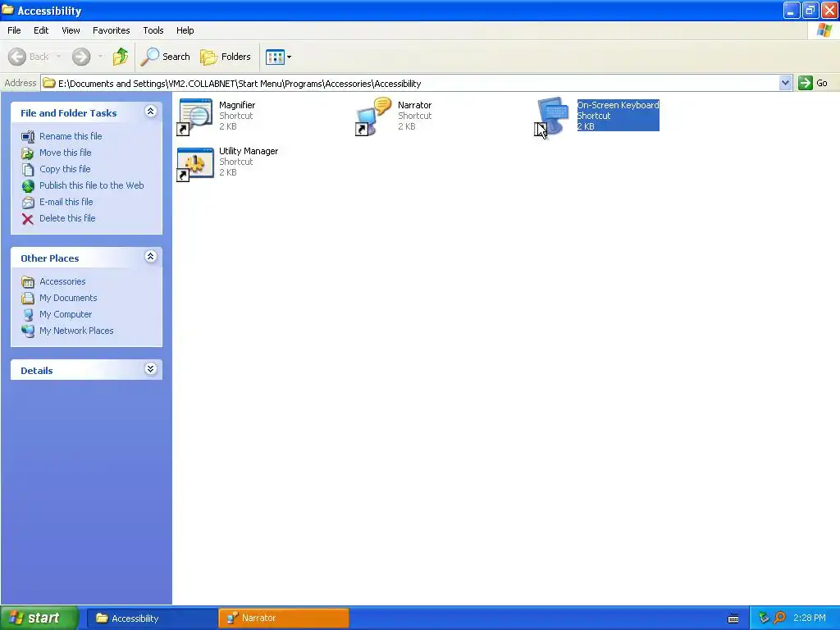Select the Narrator shortcut icon
Image resolution: width=840 pixels, height=630 pixels.
(x=374, y=116)
